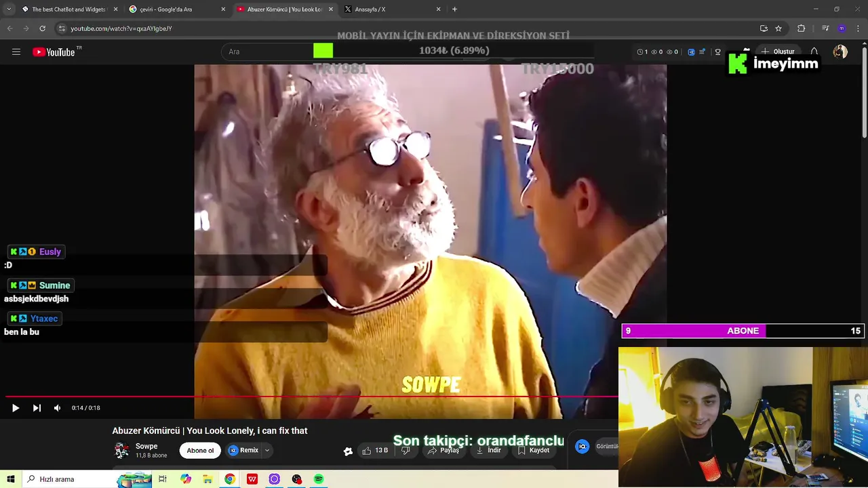
Task: Open the media control icon in Chrome toolbar
Action: pos(825,28)
